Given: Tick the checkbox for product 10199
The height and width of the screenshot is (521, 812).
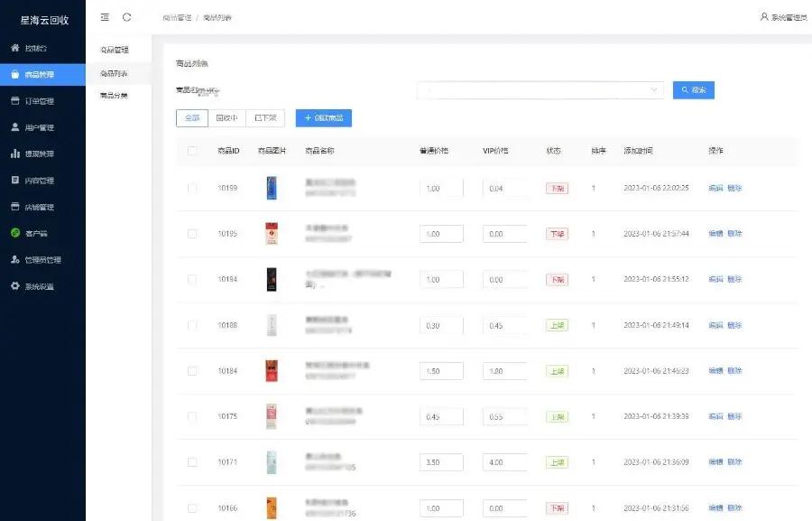Looking at the screenshot, I should pyautogui.click(x=192, y=188).
